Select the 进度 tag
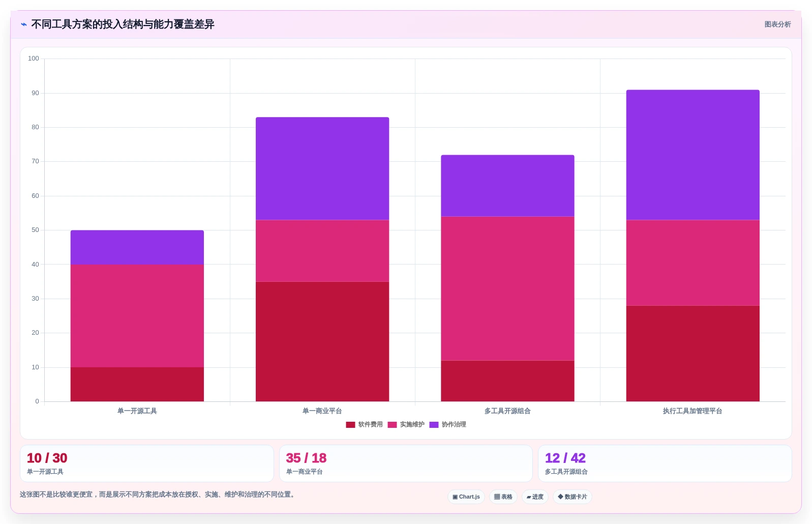Image resolution: width=812 pixels, height=524 pixels. (x=535, y=497)
